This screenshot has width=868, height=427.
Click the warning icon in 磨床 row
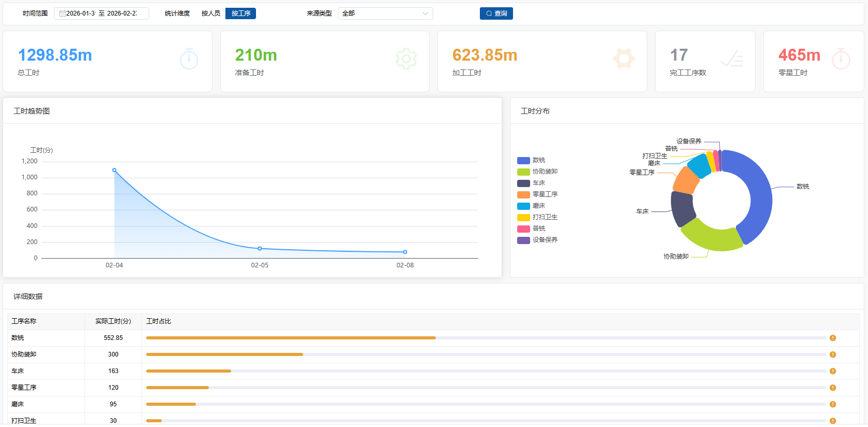(833, 404)
